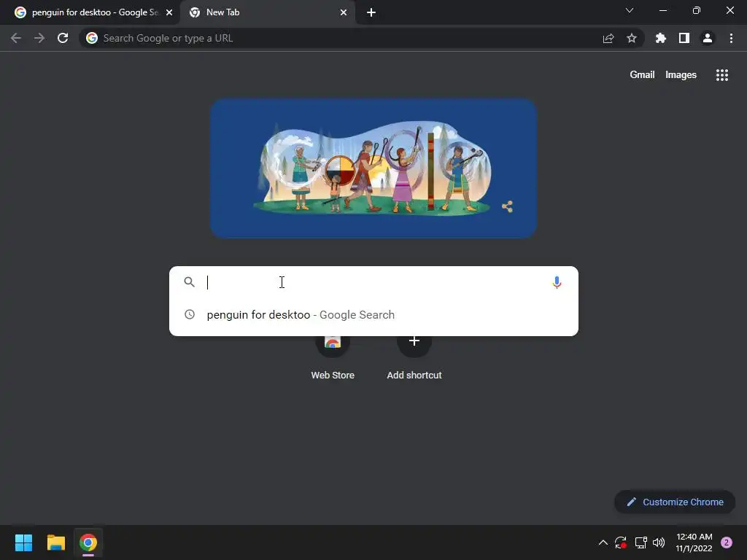Open the Google apps grid
The width and height of the screenshot is (747, 560).
tap(722, 75)
